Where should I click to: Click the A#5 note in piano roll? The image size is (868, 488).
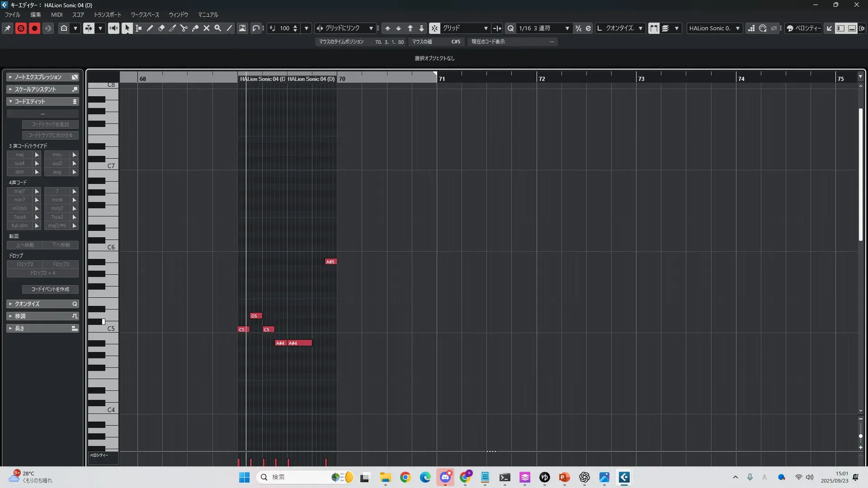coord(330,262)
